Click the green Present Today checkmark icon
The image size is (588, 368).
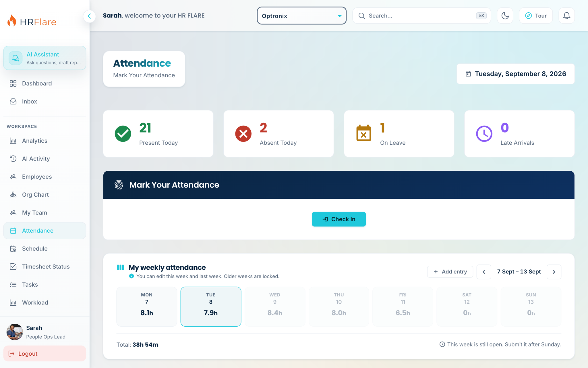(x=123, y=134)
